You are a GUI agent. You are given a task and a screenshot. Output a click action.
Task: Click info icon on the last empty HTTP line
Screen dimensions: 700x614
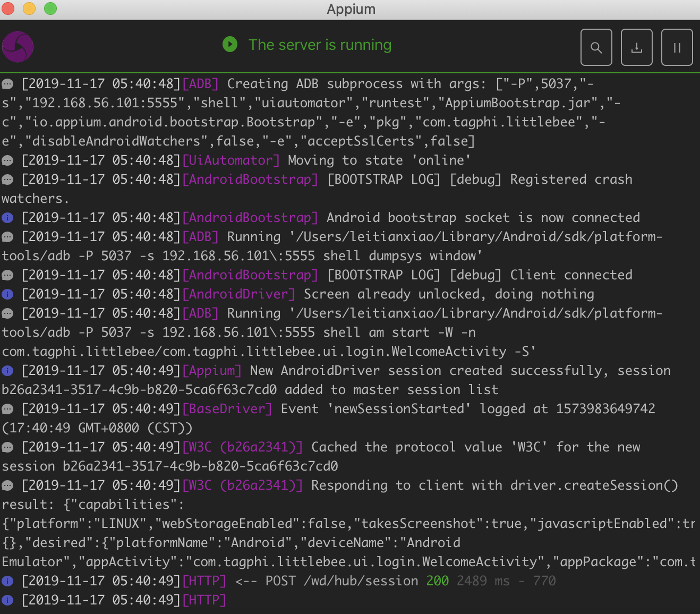tap(7, 600)
